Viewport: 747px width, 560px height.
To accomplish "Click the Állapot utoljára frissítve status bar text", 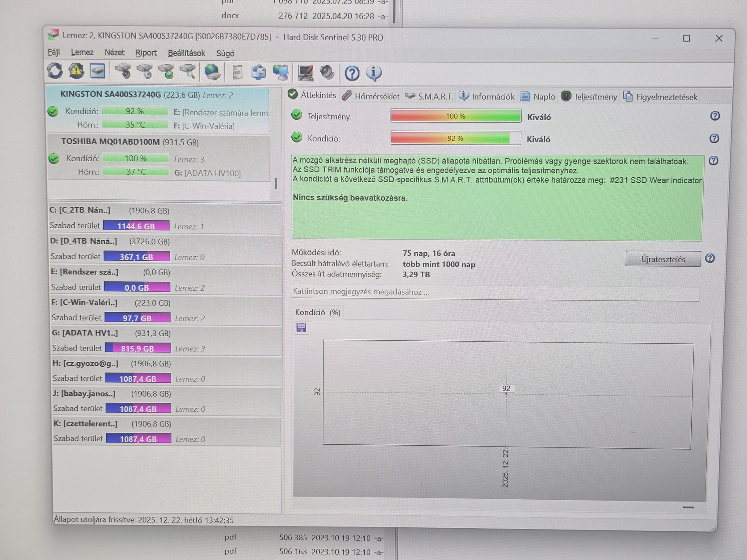I will tap(144, 520).
